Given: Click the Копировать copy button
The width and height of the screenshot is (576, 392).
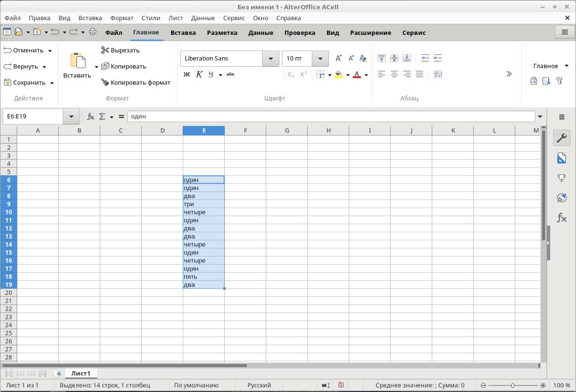Looking at the screenshot, I should coord(124,66).
